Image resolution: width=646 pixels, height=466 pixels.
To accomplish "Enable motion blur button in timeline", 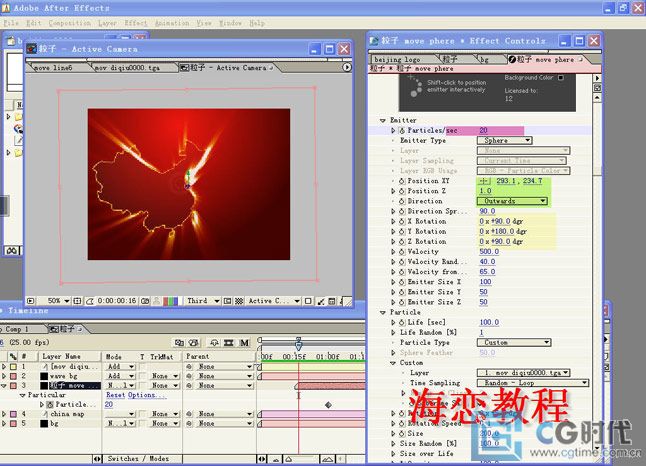I will coord(244,342).
